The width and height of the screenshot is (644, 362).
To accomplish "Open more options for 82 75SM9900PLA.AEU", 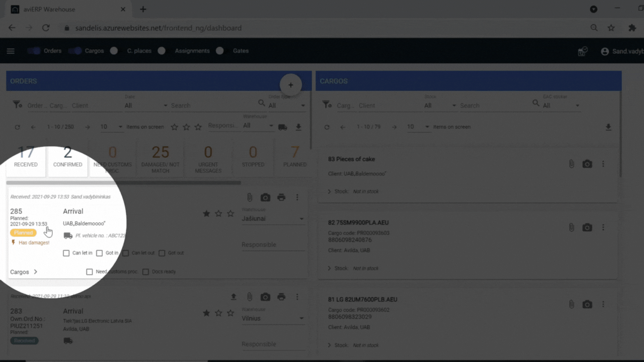I will point(603,227).
